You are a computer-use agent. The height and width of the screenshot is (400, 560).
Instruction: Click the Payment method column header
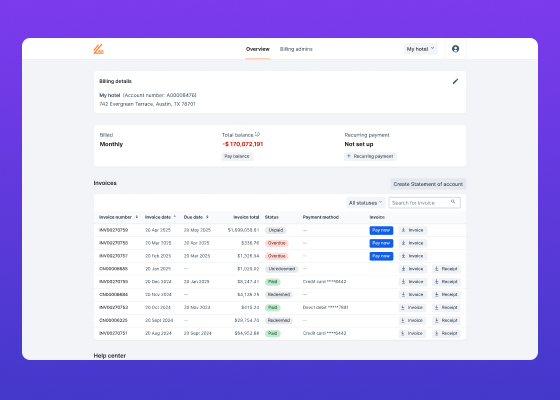click(x=320, y=217)
